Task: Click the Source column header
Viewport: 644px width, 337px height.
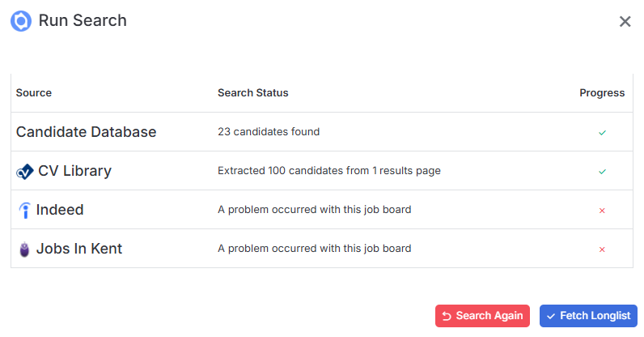Action: point(34,93)
